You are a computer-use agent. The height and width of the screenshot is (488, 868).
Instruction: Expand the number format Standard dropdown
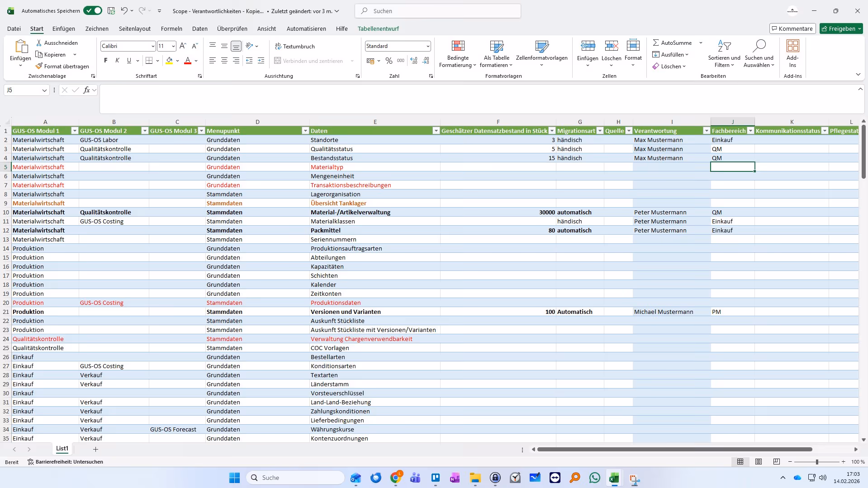click(x=427, y=46)
